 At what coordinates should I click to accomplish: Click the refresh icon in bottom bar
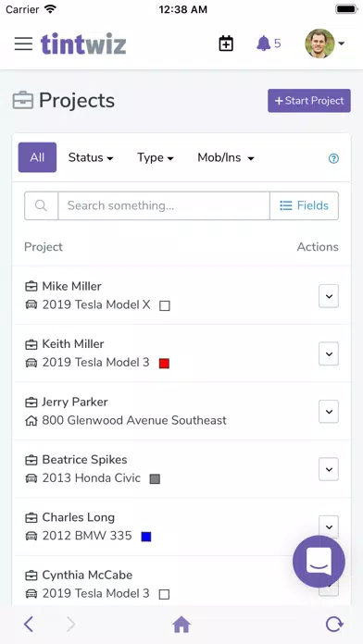tap(333, 625)
